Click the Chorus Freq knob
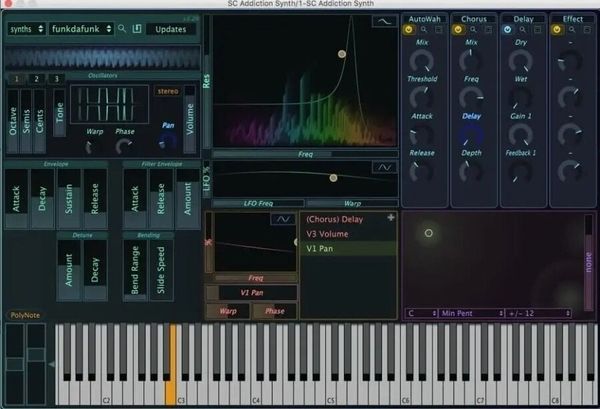Image resolution: width=600 pixels, height=409 pixels. pyautogui.click(x=471, y=98)
